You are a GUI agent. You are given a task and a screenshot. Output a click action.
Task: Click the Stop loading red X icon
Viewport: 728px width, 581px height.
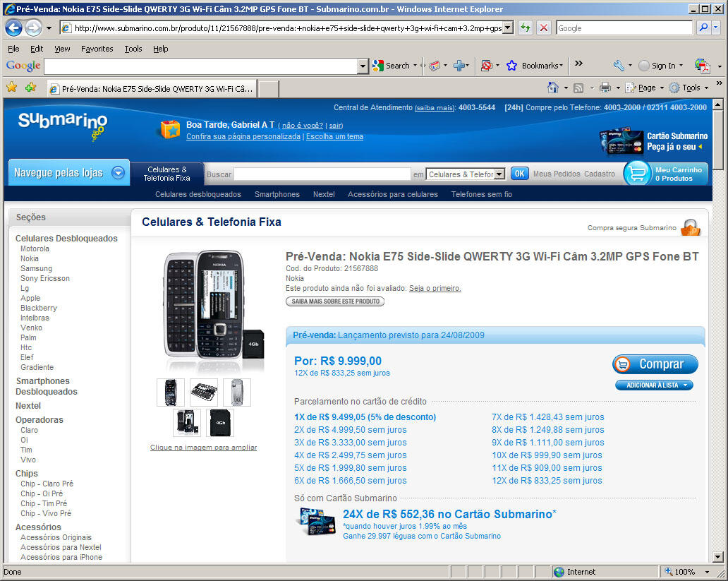[543, 28]
